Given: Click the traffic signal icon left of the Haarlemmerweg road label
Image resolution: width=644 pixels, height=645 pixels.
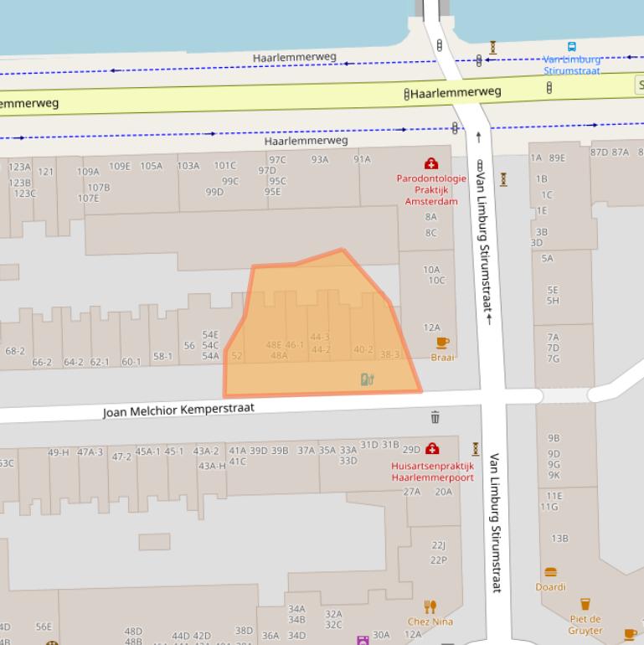Looking at the screenshot, I should coord(407,95).
